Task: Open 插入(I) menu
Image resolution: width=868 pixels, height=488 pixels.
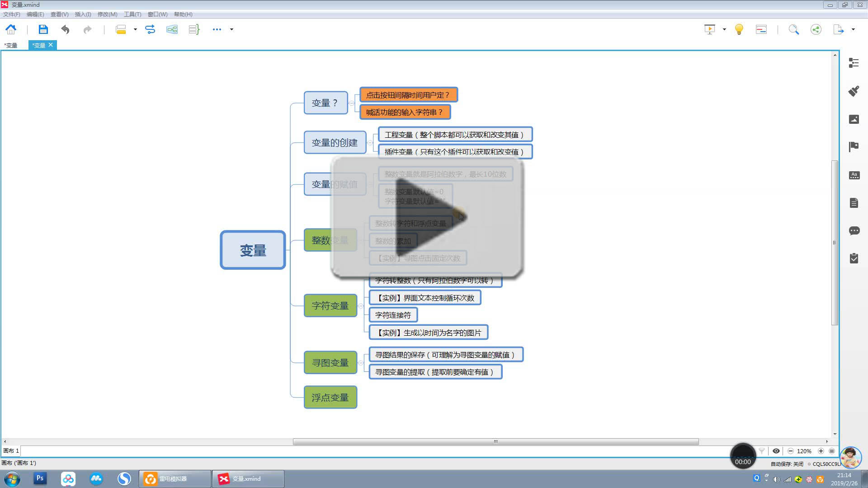Action: pyautogui.click(x=83, y=14)
